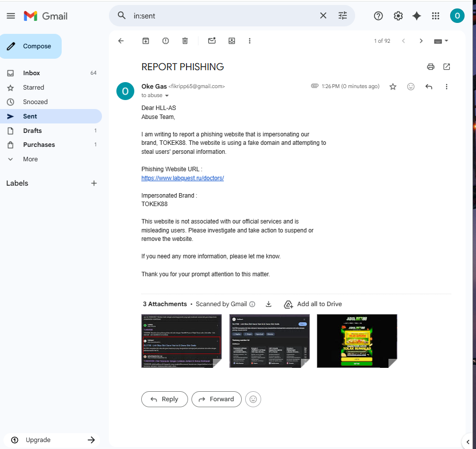The width and height of the screenshot is (476, 449).
Task: Download all attachments
Action: pos(269,304)
